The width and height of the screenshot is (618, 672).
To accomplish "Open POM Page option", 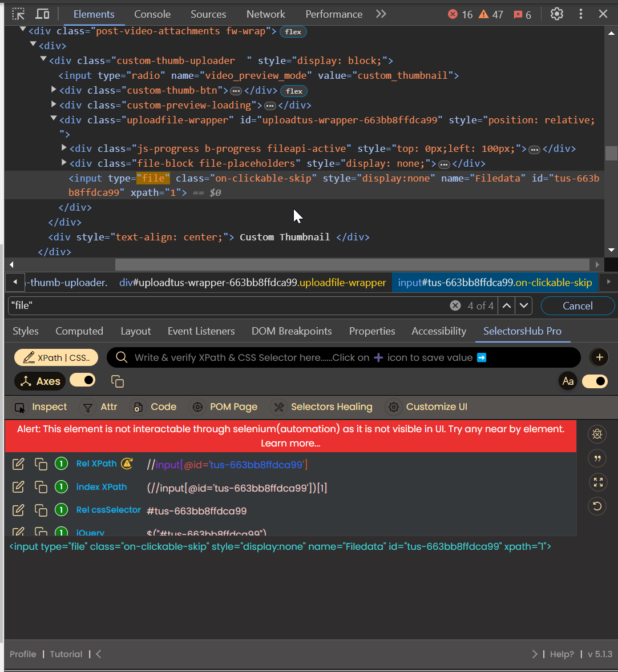I will [x=224, y=407].
